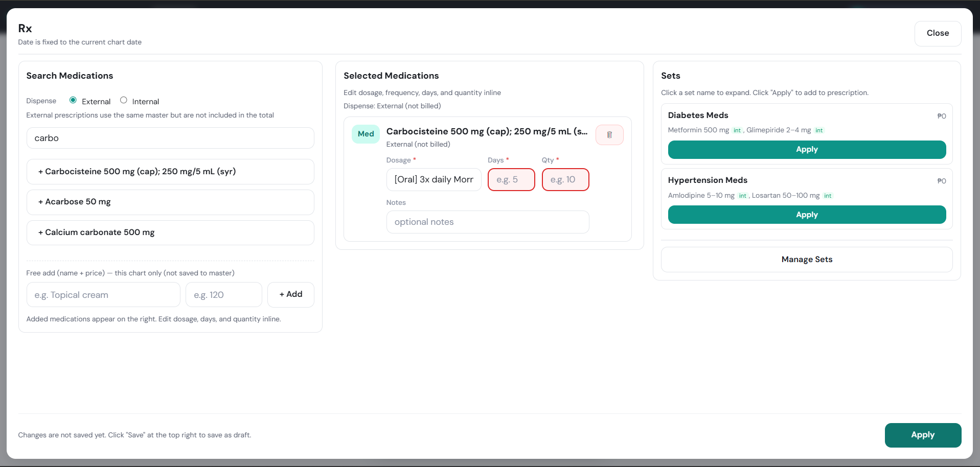Focus the Days input field
This screenshot has width=980, height=467.
[511, 180]
